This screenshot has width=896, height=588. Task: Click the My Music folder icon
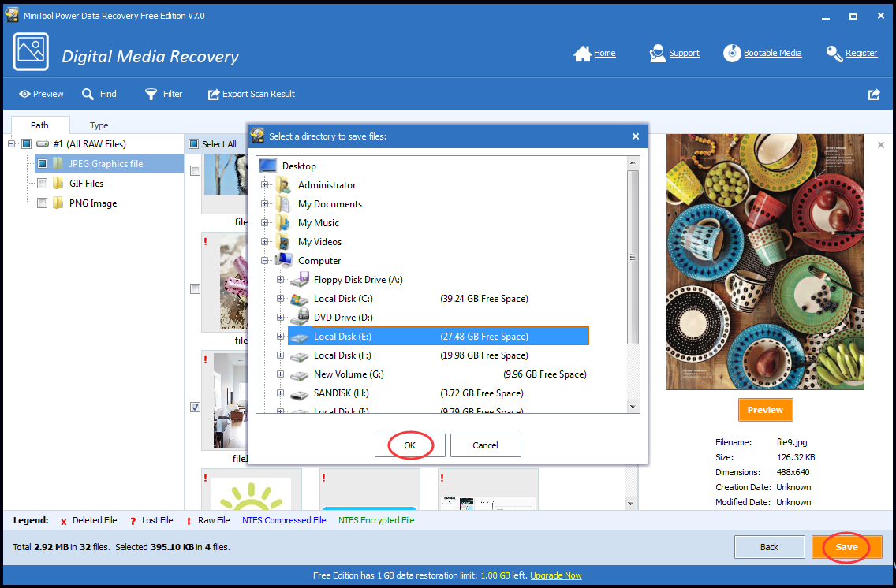283,222
